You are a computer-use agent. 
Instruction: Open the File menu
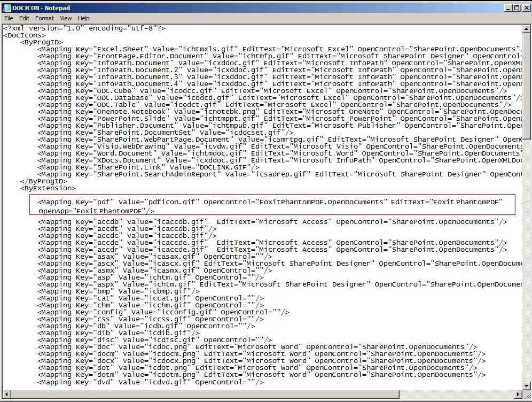(9, 18)
